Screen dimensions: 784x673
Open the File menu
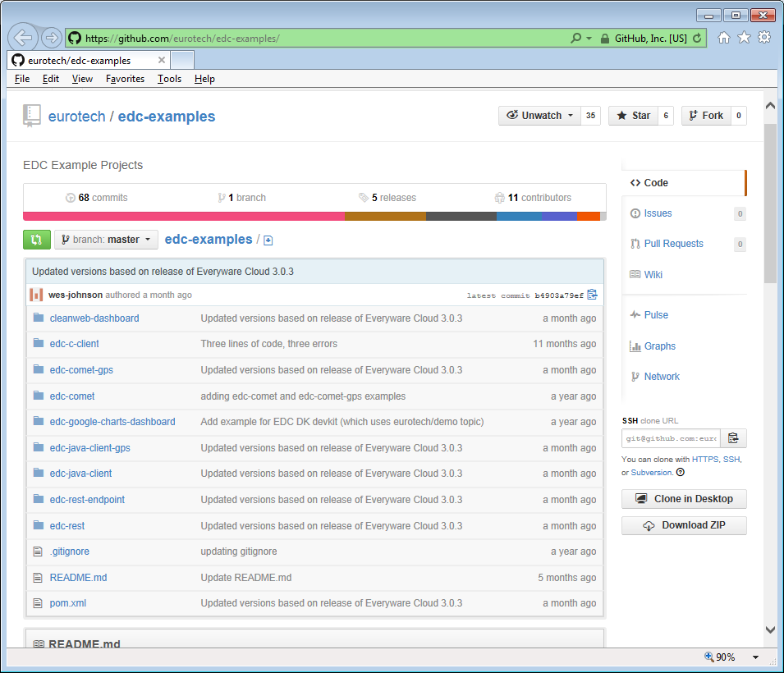22,79
